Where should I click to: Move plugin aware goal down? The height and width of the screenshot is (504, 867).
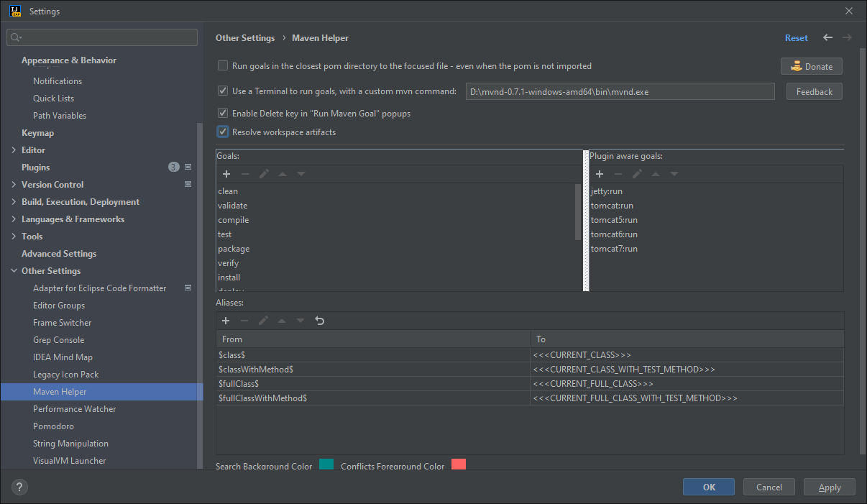[674, 174]
